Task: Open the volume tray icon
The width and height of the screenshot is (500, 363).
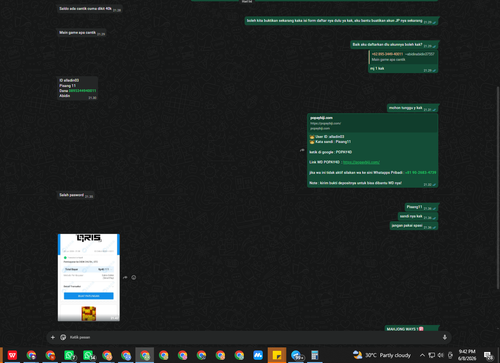Action: (441, 355)
